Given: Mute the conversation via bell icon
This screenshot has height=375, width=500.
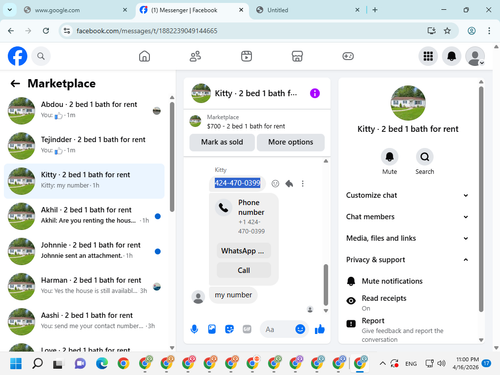Looking at the screenshot, I should (389, 157).
